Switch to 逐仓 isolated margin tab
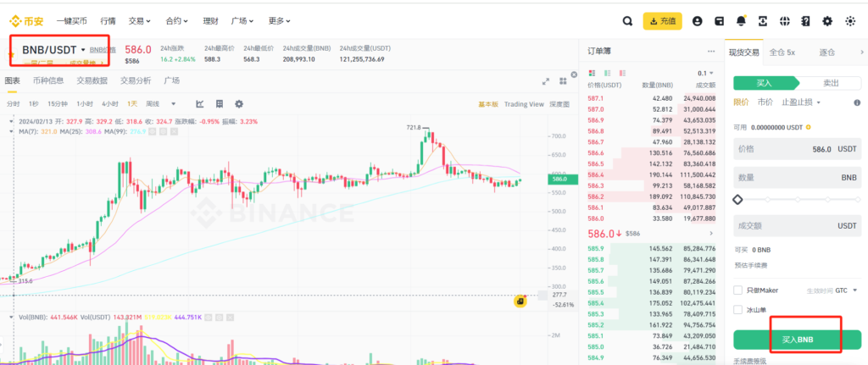The width and height of the screenshot is (868, 365). coord(827,52)
